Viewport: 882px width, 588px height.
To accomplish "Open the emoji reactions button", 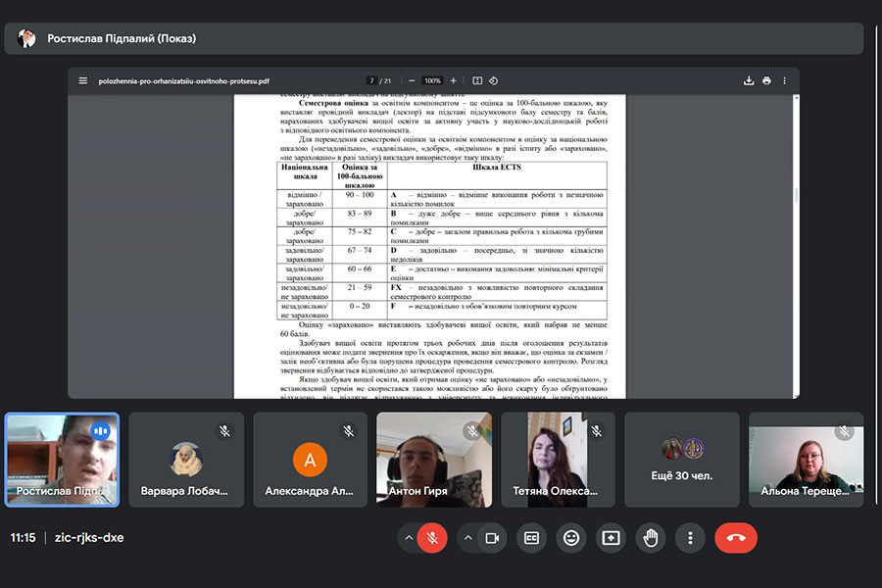I will [571, 538].
